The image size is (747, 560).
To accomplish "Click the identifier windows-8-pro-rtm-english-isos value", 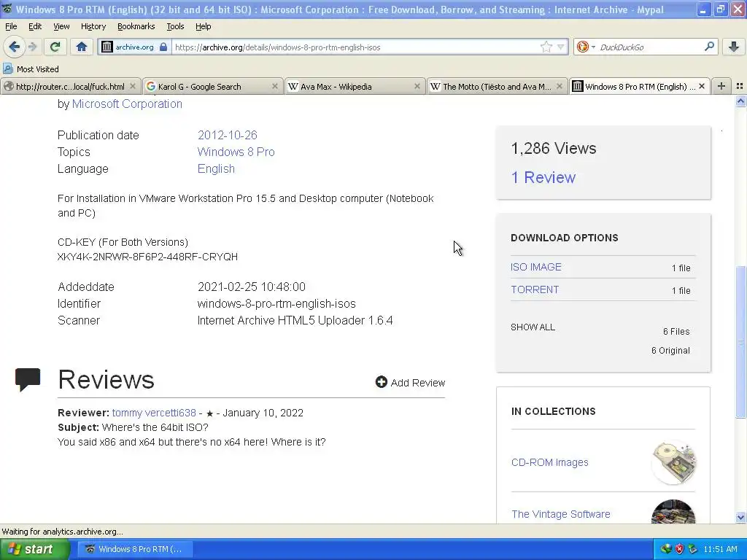I will (x=276, y=304).
